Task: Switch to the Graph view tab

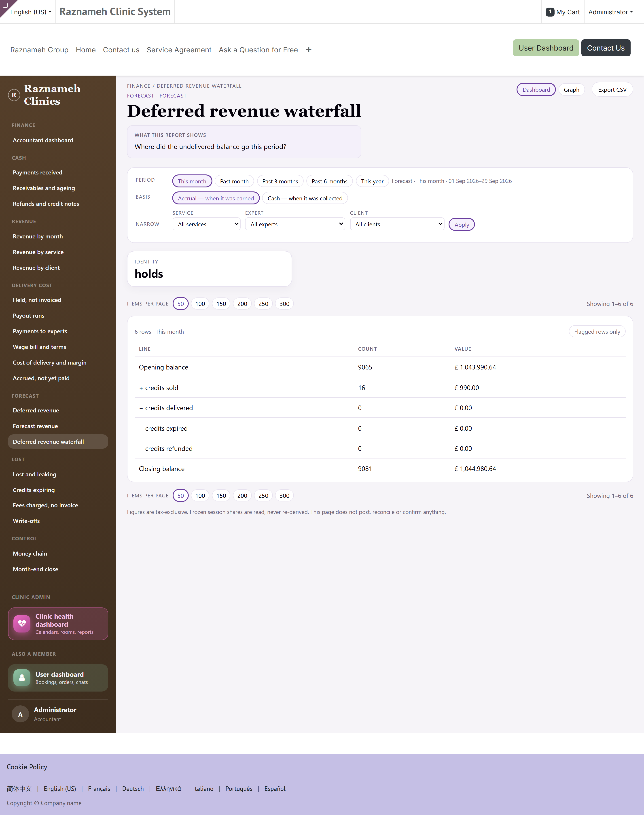Action: (x=571, y=90)
